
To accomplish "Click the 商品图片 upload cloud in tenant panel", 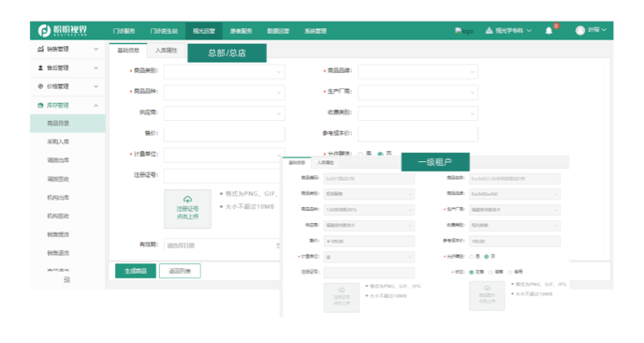I will [x=487, y=288].
